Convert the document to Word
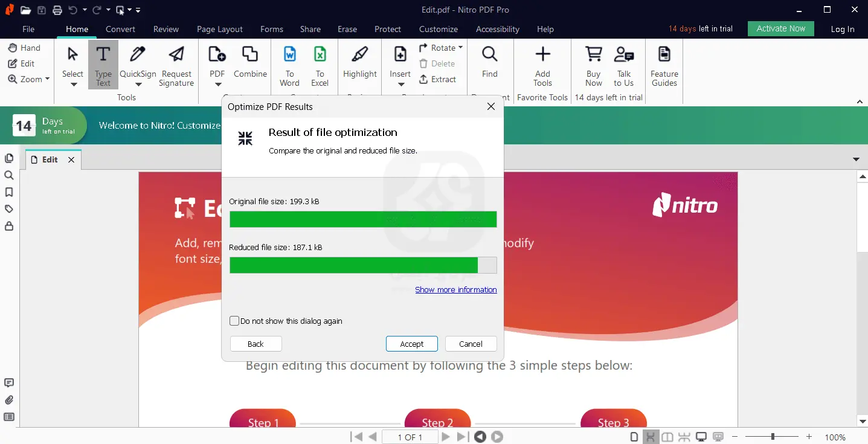Image resolution: width=868 pixels, height=444 pixels. click(289, 65)
